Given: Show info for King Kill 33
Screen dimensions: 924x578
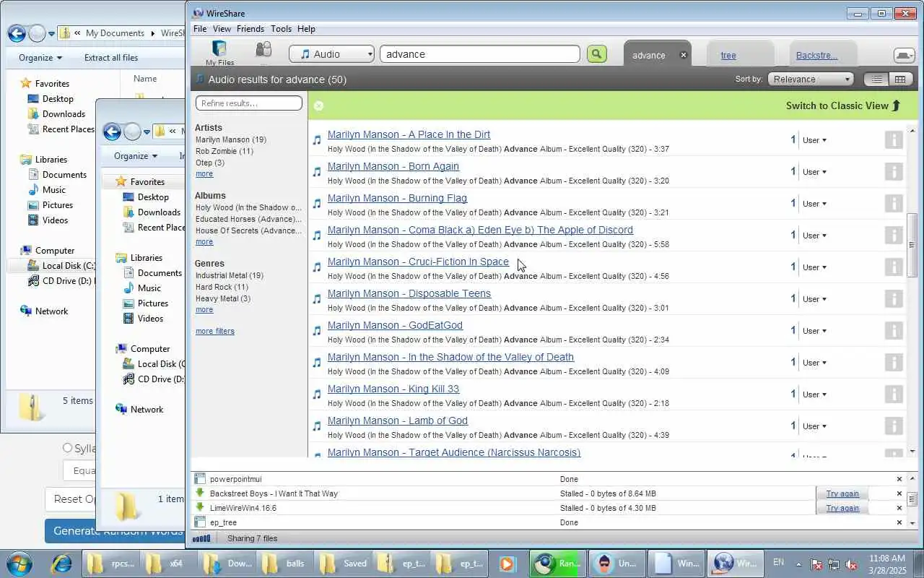Looking at the screenshot, I should pos(894,394).
